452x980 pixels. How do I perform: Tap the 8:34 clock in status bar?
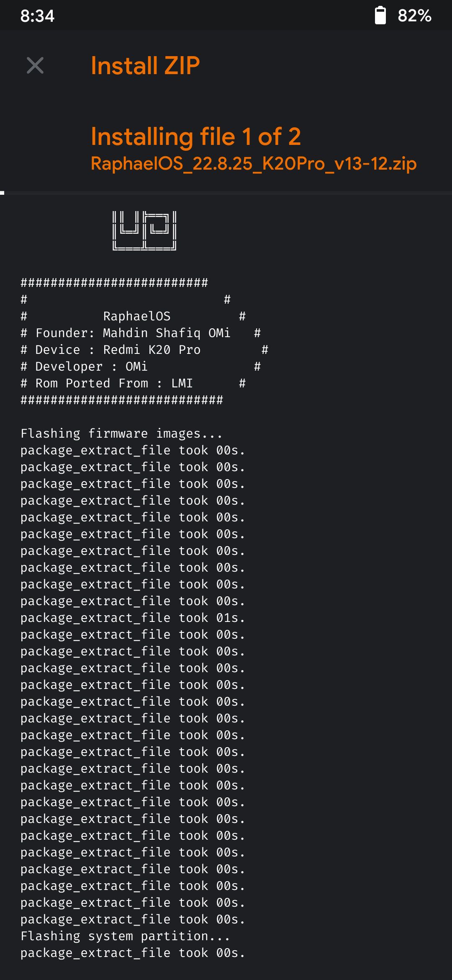[37, 16]
